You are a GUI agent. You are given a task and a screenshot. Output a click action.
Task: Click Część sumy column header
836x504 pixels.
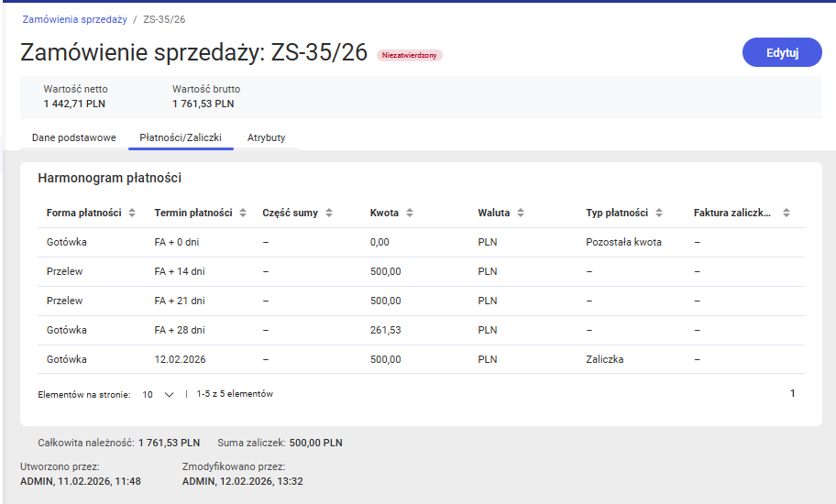click(x=290, y=213)
